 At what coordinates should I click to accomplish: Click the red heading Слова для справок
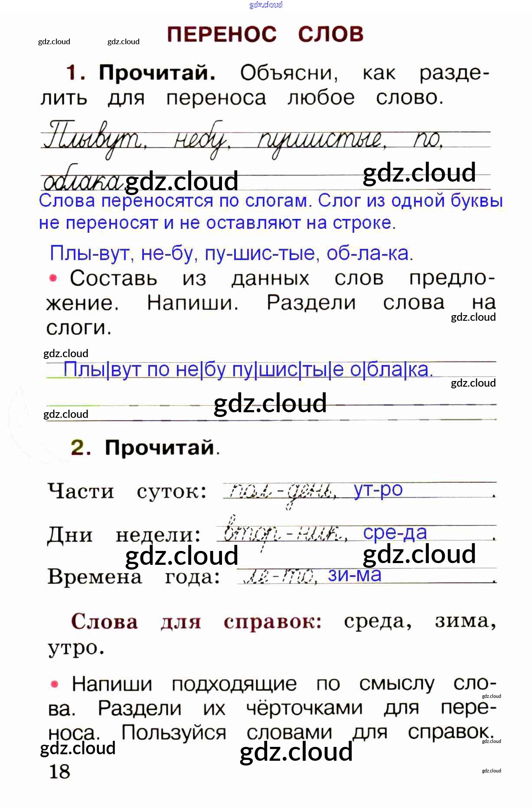click(196, 622)
